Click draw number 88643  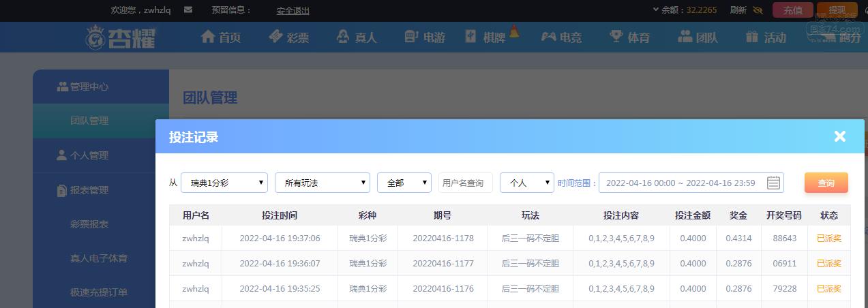784,238
